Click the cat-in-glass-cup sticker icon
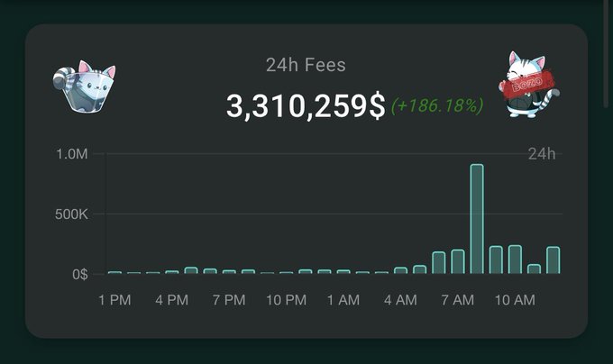The image size is (613, 364). [x=84, y=86]
